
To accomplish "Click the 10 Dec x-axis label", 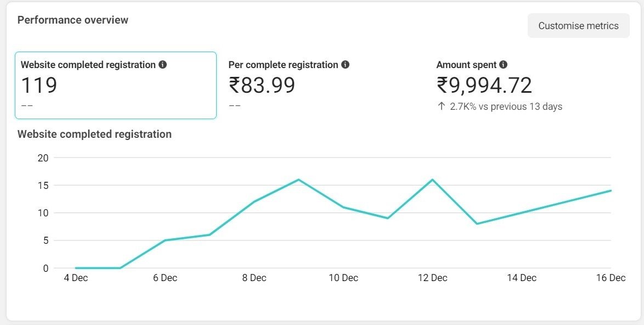I will coord(343,278).
